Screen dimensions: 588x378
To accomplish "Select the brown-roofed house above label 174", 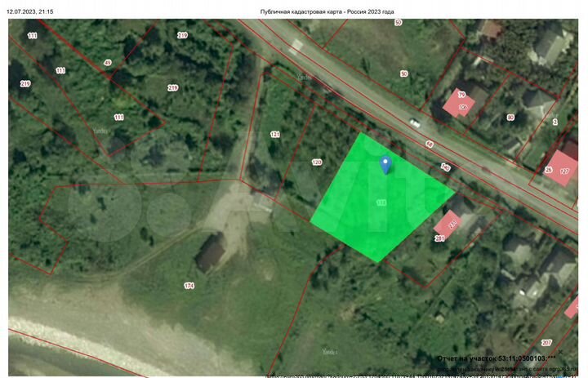I will [x=210, y=252].
